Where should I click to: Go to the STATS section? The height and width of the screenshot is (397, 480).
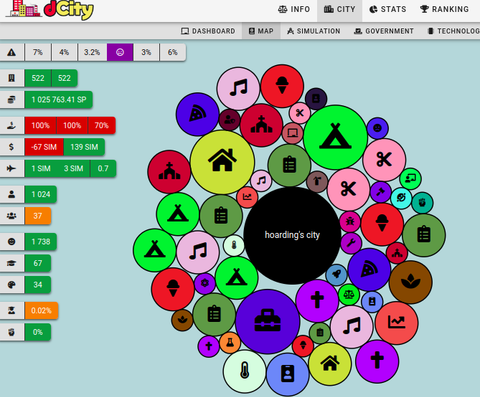click(x=388, y=9)
